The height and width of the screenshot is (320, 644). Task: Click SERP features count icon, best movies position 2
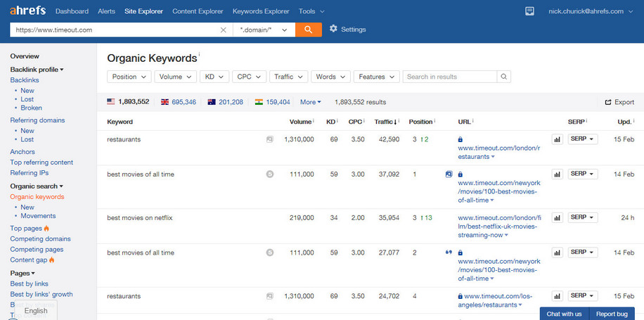tap(269, 252)
